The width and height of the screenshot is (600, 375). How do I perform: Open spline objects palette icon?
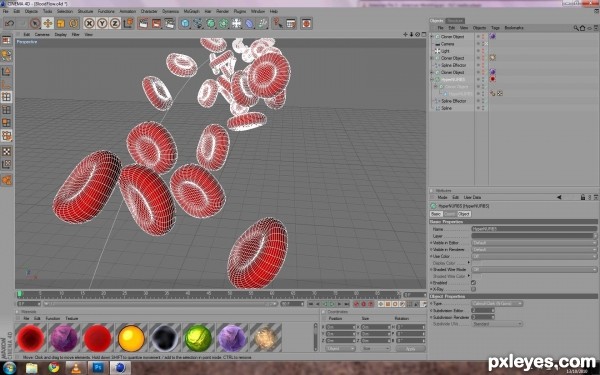(198, 24)
